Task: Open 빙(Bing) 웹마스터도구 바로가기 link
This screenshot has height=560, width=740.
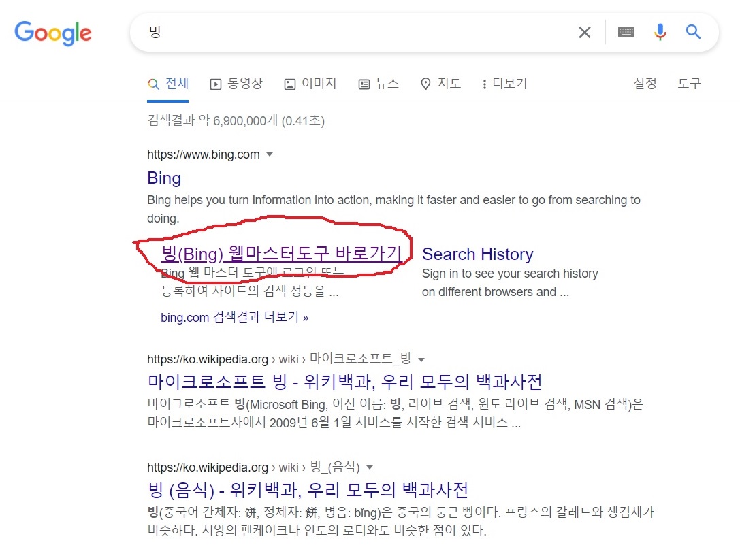Action: (281, 254)
